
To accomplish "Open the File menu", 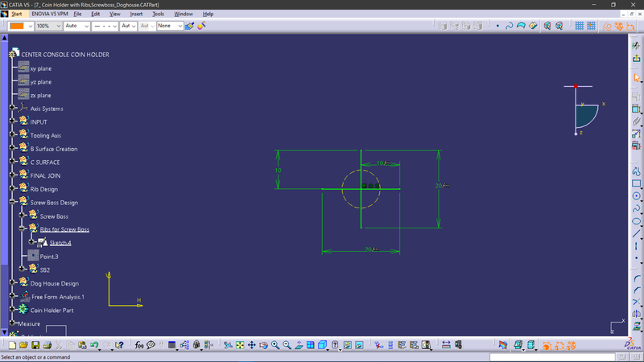I will (77, 14).
